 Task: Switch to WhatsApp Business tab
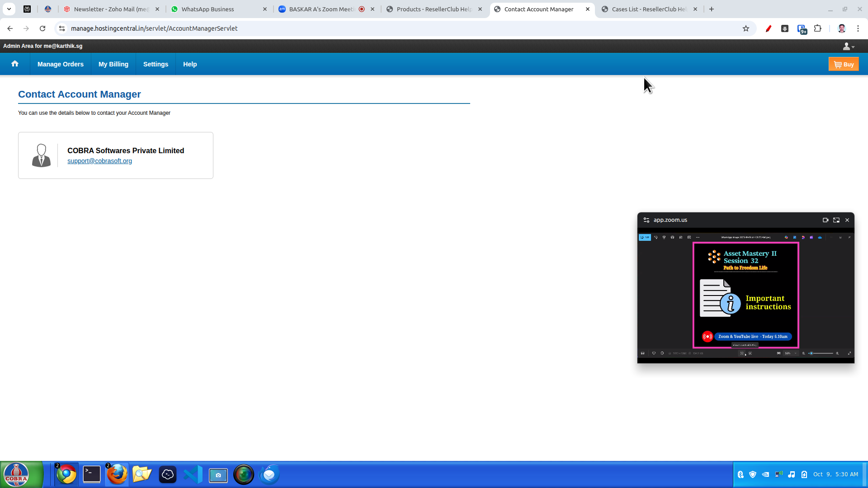click(x=208, y=9)
